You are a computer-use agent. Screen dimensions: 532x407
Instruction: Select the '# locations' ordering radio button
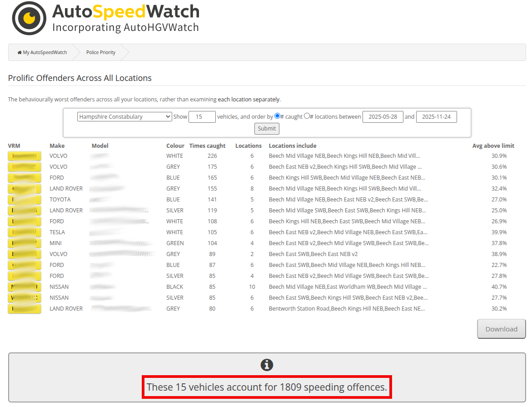click(307, 116)
